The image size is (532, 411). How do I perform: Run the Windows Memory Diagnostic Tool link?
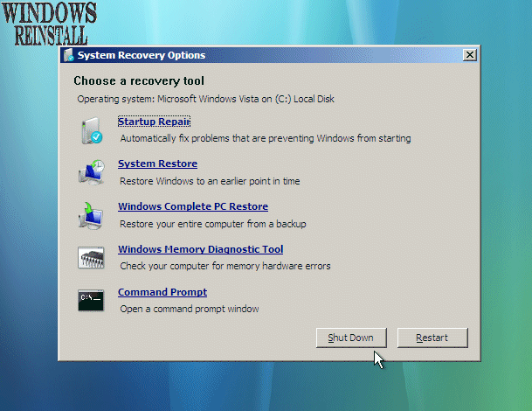coord(200,249)
